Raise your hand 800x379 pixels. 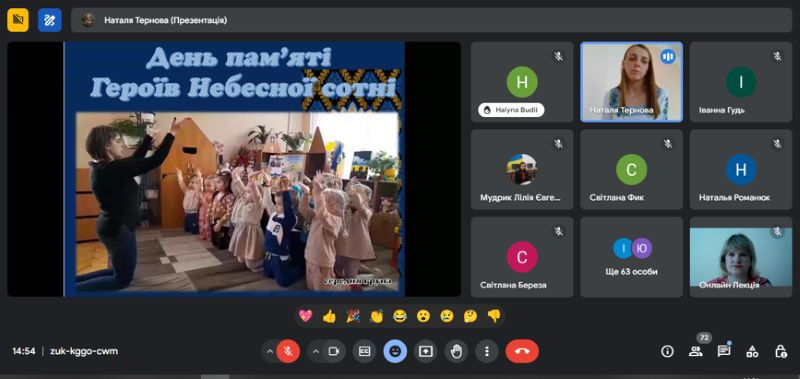(456, 351)
